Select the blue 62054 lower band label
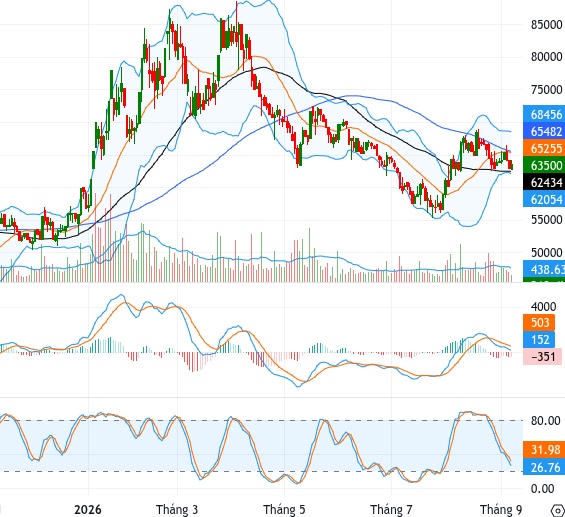Viewport: 565px width, 517px height. [544, 199]
